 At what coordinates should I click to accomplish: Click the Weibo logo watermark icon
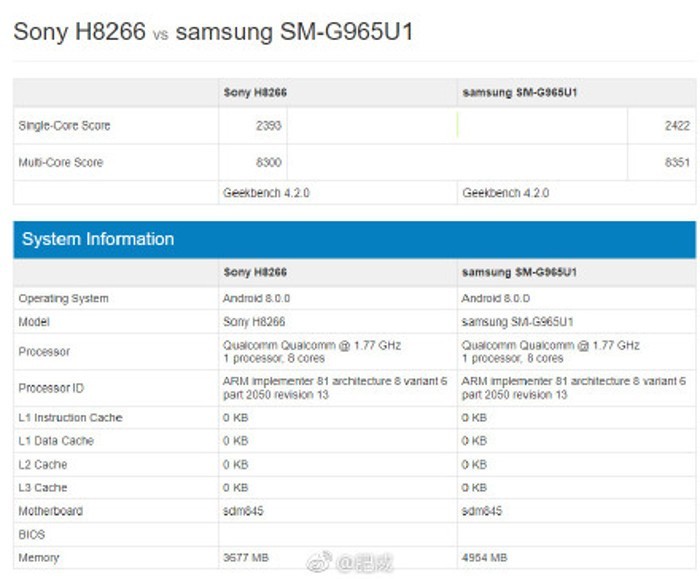(319, 563)
